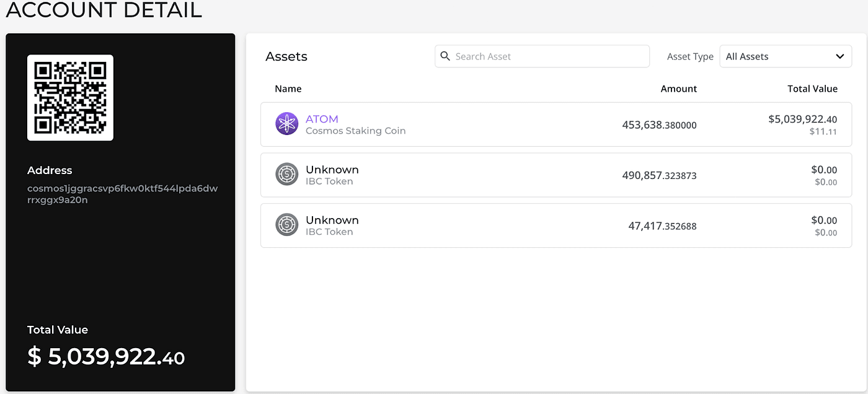
Task: Click the token icon in the 490,857.323873 row
Action: (x=286, y=175)
